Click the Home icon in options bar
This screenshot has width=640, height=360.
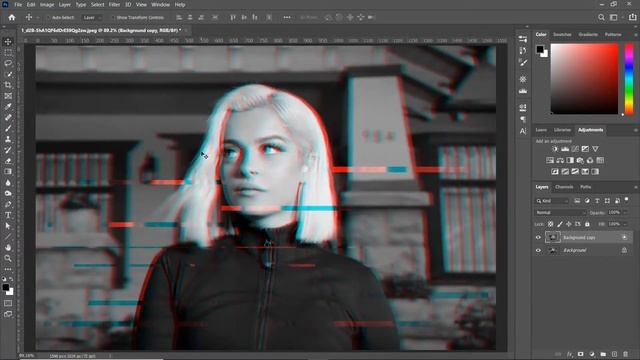12,17
